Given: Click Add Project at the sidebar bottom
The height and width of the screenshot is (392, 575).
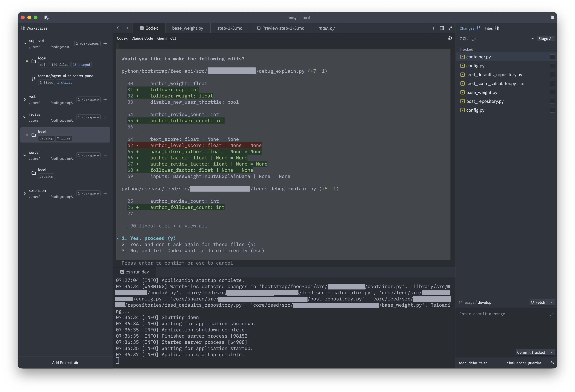Looking at the screenshot, I should click(65, 363).
